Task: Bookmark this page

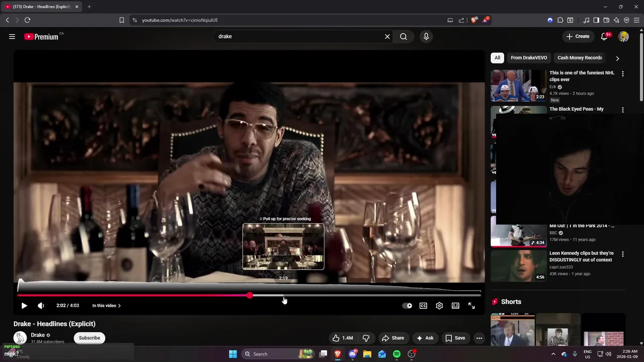Action: tap(122, 20)
